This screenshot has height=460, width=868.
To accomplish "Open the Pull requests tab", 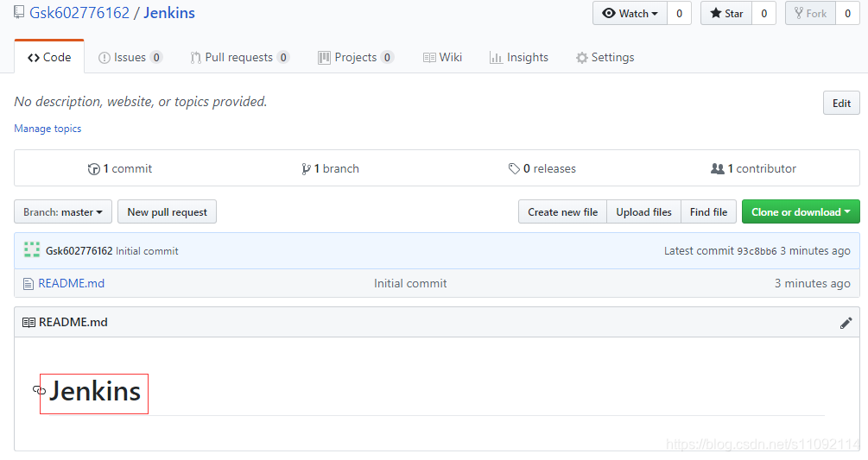I will click(240, 57).
